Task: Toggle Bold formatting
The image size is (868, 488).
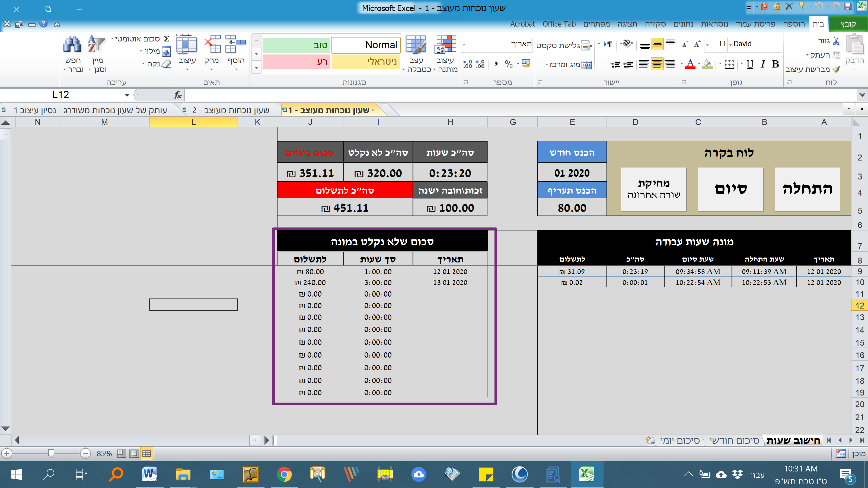Action: pos(775,64)
